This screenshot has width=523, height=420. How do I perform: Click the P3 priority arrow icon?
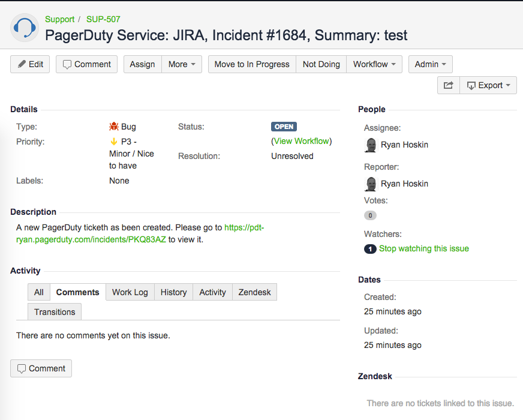(114, 142)
